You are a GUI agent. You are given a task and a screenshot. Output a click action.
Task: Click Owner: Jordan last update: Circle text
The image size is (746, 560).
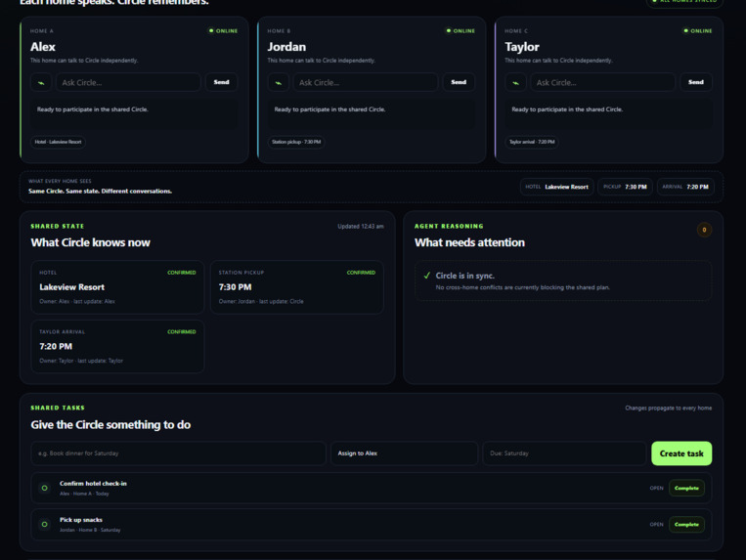click(261, 301)
